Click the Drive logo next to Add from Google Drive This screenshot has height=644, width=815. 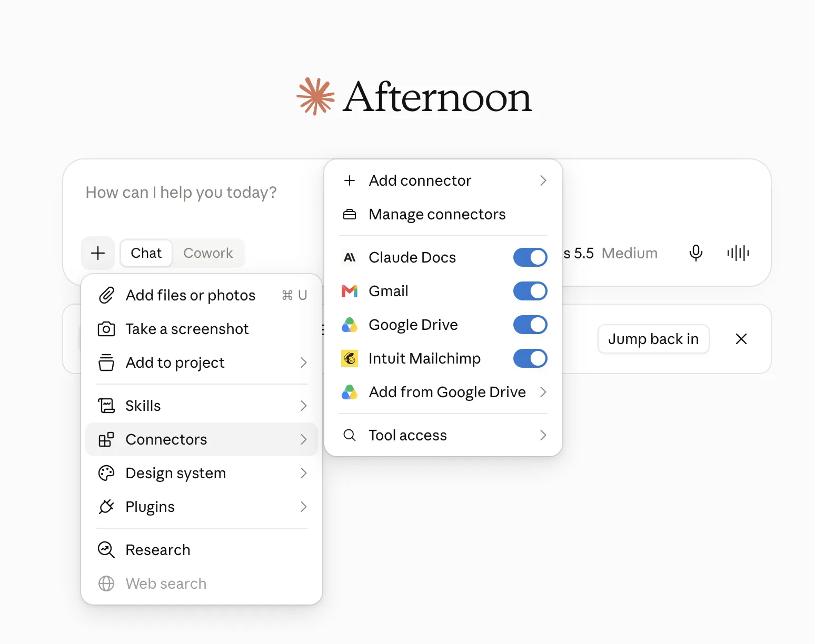pos(350,392)
